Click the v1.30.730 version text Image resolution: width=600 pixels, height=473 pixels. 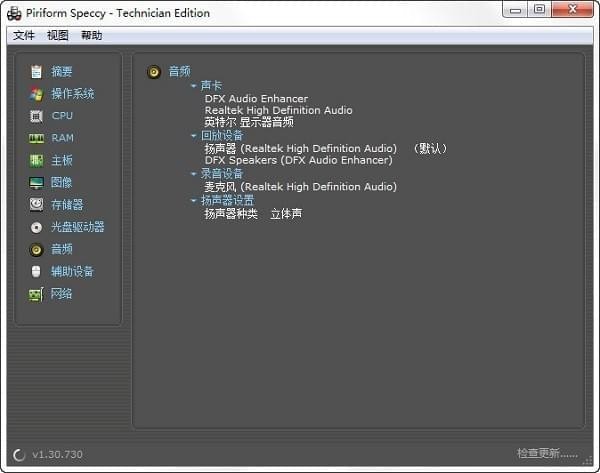point(57,455)
